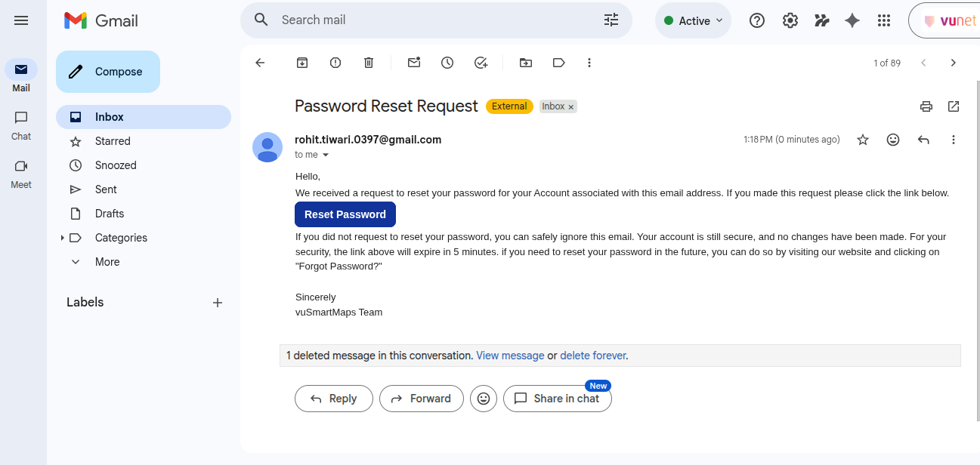Viewport: 980px width, 465px height.
Task: Expand Categories in the sidebar
Action: [x=62, y=238]
